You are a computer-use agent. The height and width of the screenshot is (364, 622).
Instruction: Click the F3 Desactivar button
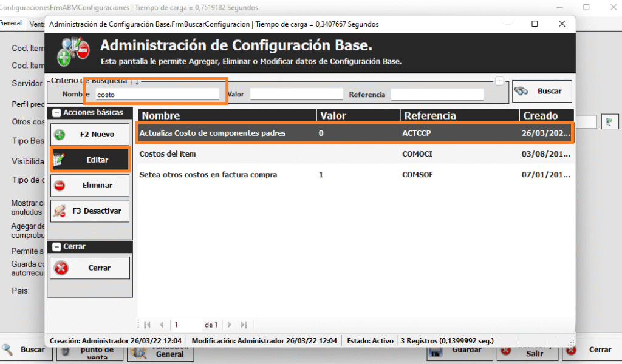[90, 211]
